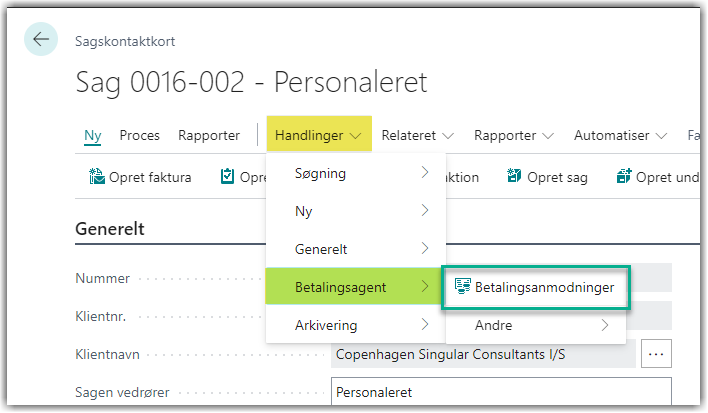Click the Opret und icon
Screen dimensions: 708x413
pyautogui.click(x=624, y=176)
